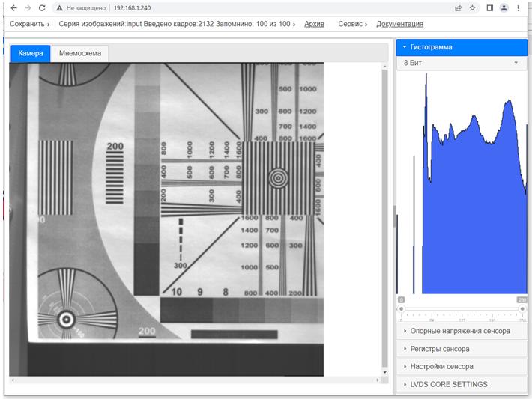Bookmark this page with the star icon
532x399 pixels.
(472, 8)
